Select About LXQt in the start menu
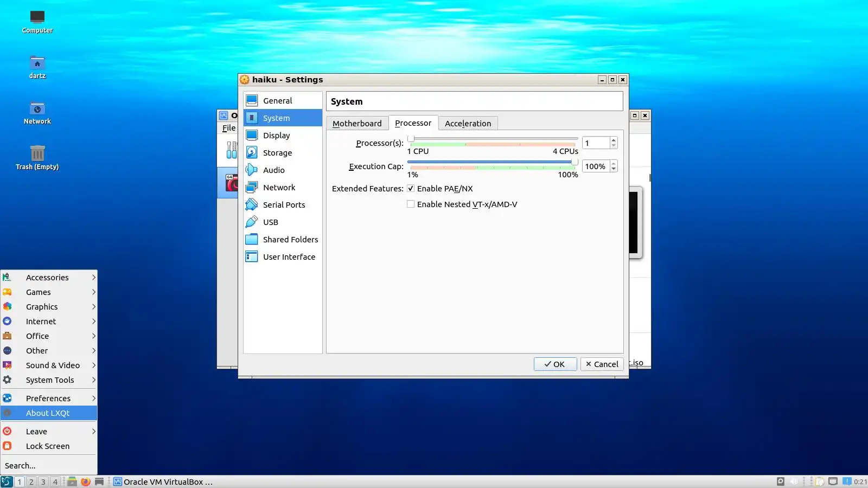The image size is (868, 488). (x=49, y=413)
